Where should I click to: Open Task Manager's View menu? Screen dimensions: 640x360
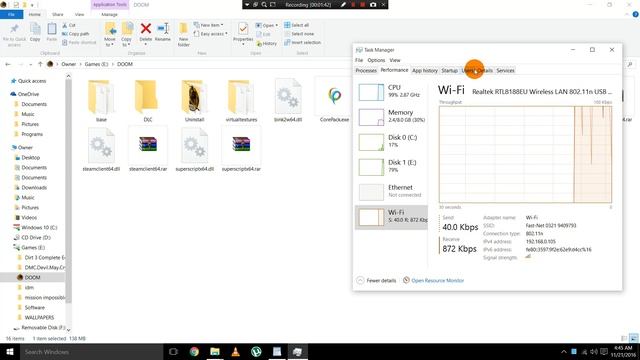coord(395,60)
